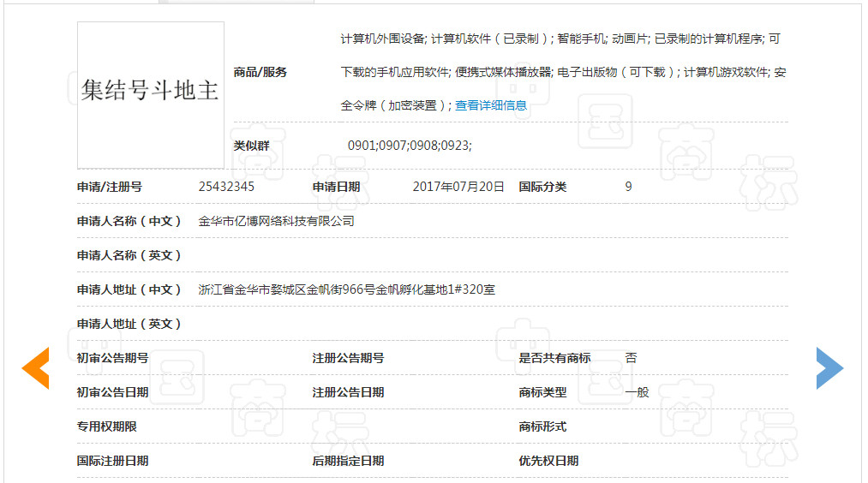
Task: Select application date 2017年07月20日
Action: [458, 187]
